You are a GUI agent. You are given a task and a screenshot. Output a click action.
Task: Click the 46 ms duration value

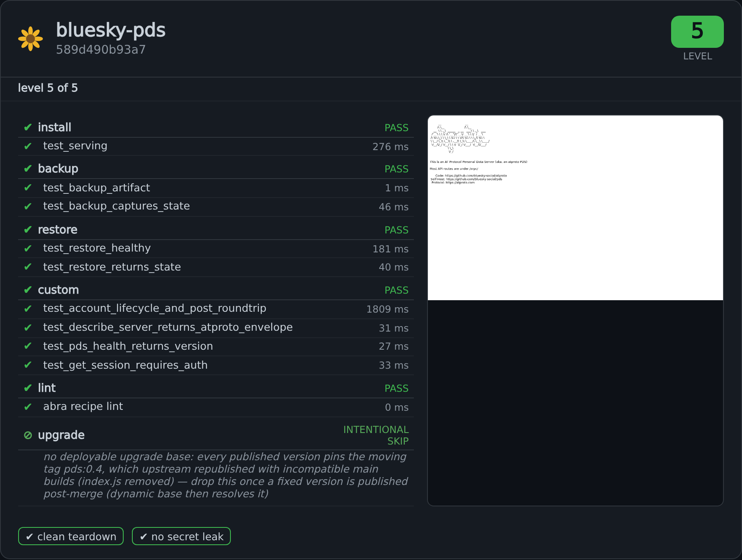click(x=394, y=207)
